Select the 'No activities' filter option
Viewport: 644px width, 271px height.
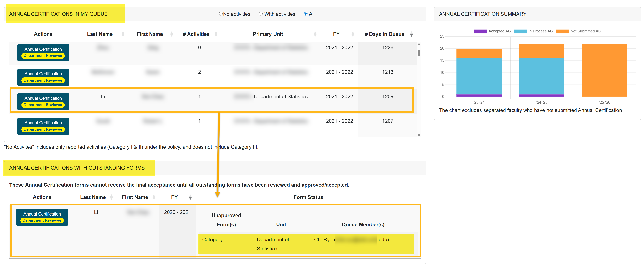(x=220, y=14)
